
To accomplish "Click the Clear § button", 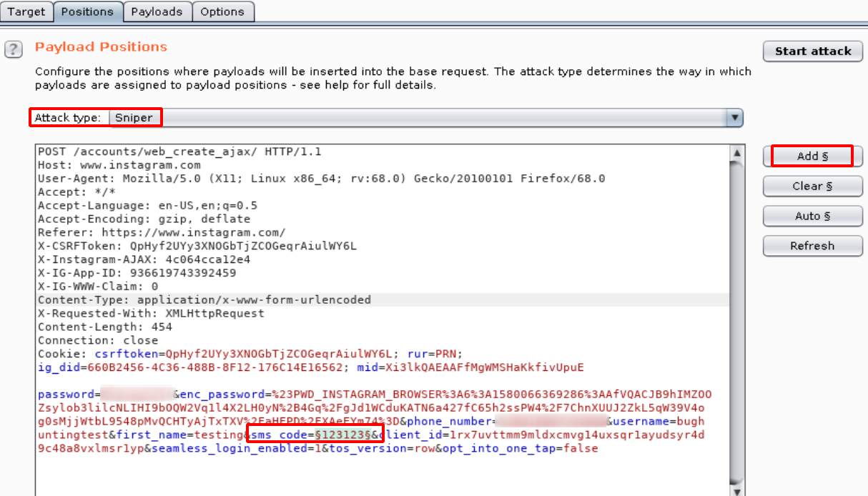I will (x=812, y=187).
